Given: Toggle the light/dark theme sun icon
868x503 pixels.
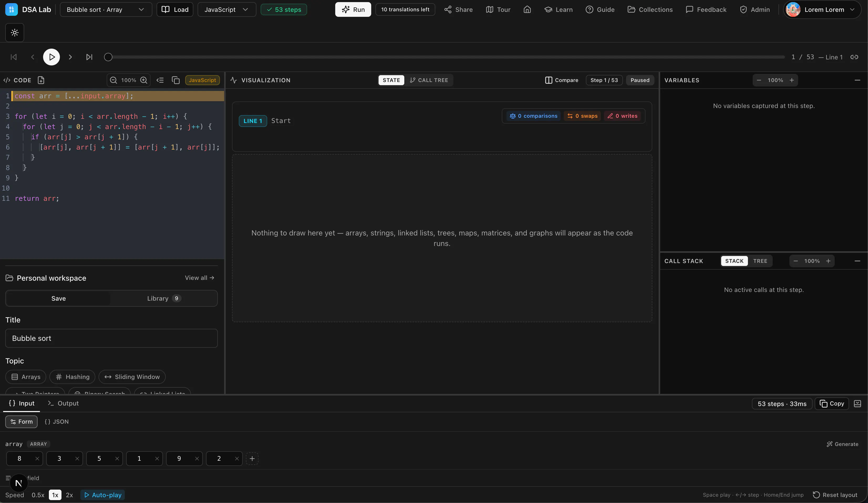Looking at the screenshot, I should 14,33.
